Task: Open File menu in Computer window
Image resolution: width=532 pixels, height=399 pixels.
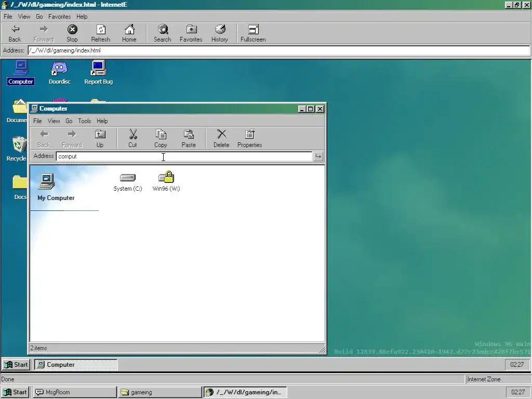Action: 37,121
